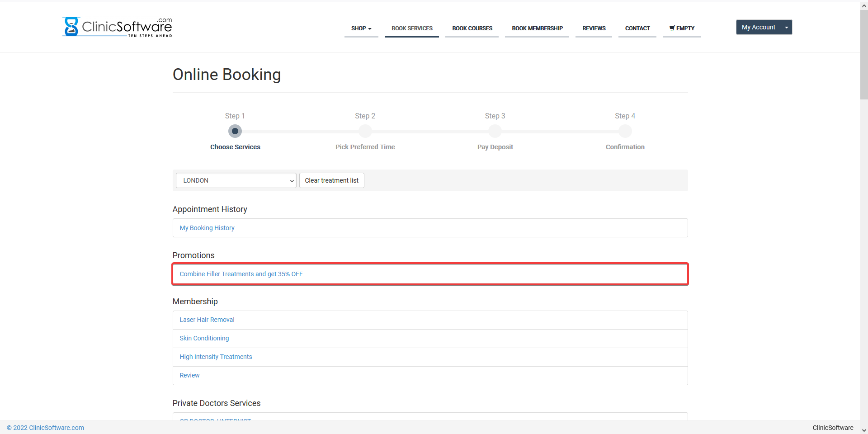Image resolution: width=868 pixels, height=434 pixels.
Task: Click the Step 1 progress circle
Action: click(235, 131)
